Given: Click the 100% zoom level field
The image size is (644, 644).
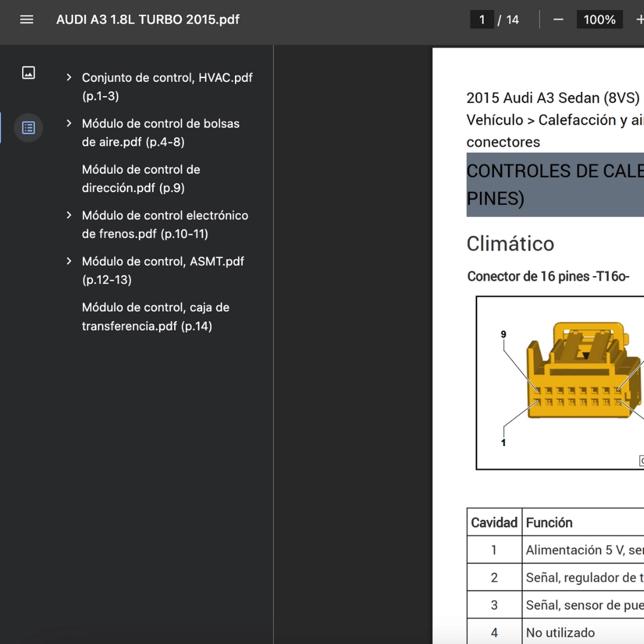Looking at the screenshot, I should click(x=599, y=20).
